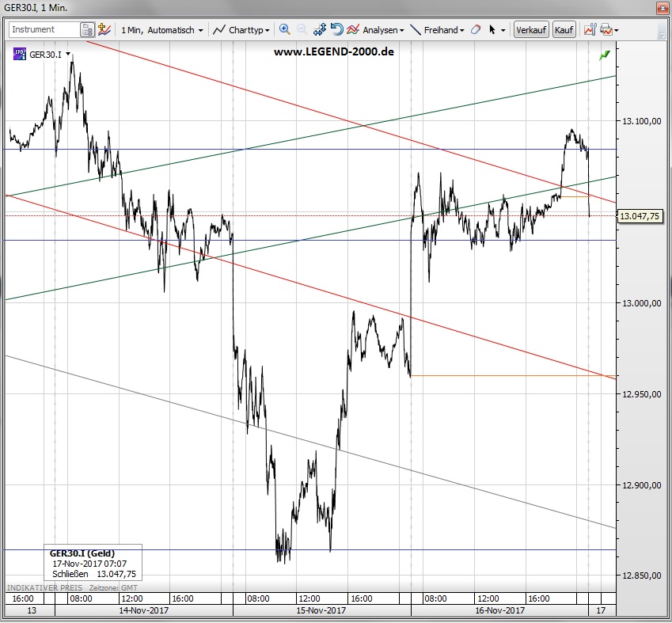This screenshot has height=623, width=672.
Task: Click the auto-scale arrows icon
Action: click(x=320, y=30)
